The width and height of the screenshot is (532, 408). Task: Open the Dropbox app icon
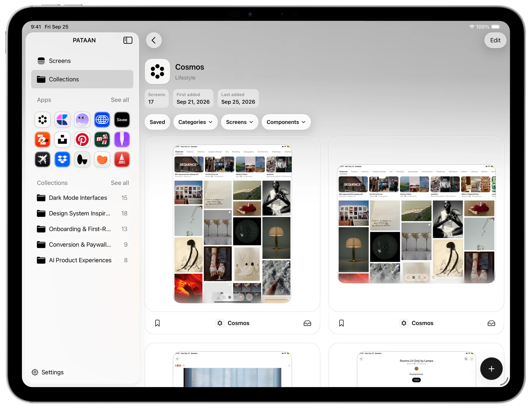click(x=62, y=159)
